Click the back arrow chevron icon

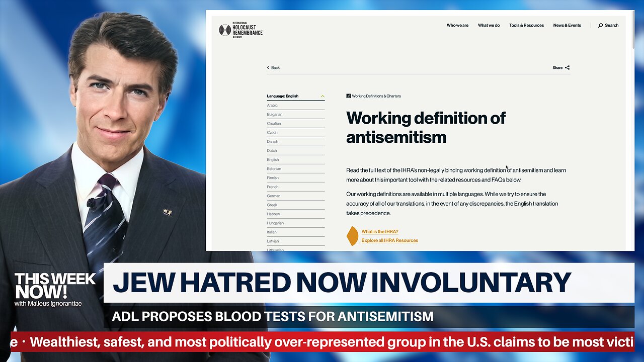click(x=268, y=67)
